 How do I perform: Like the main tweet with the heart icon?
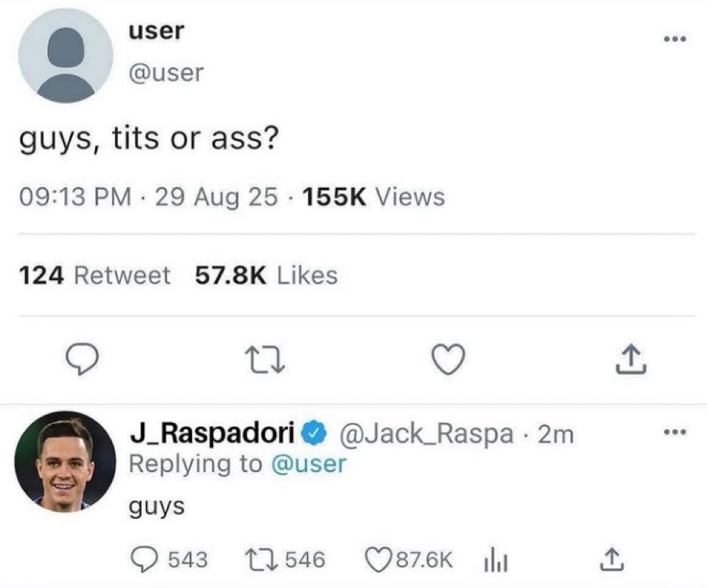(449, 359)
